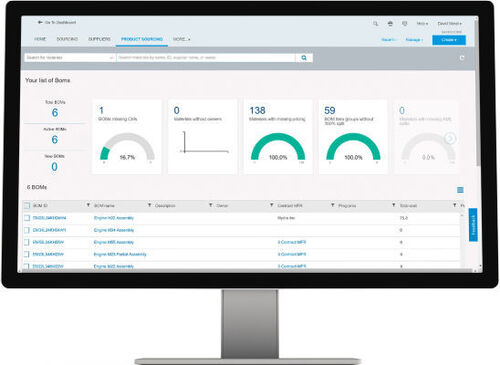Image resolution: width=500 pixels, height=365 pixels.
Task: Open the Search for Materials category dropdown
Action: 70,58
